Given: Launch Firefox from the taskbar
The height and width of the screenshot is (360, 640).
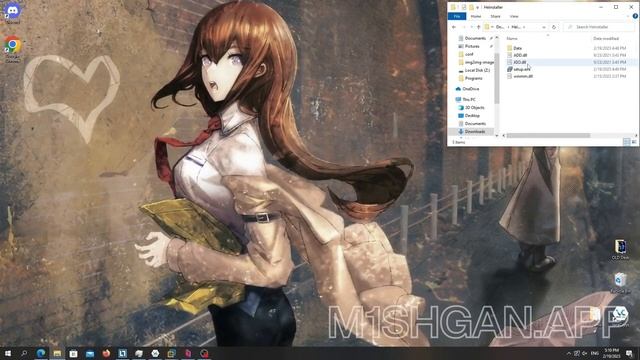Looking at the screenshot, I should (x=106, y=353).
